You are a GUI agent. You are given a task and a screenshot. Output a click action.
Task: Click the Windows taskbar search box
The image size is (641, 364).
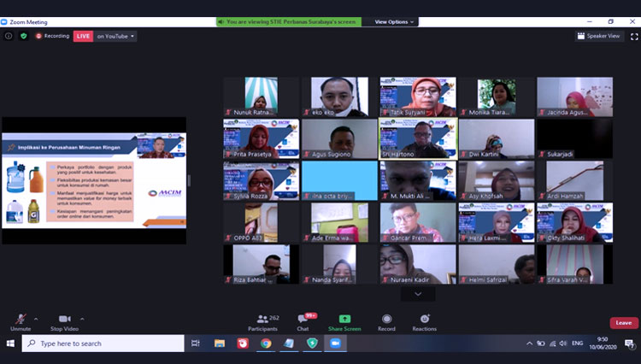tap(103, 343)
